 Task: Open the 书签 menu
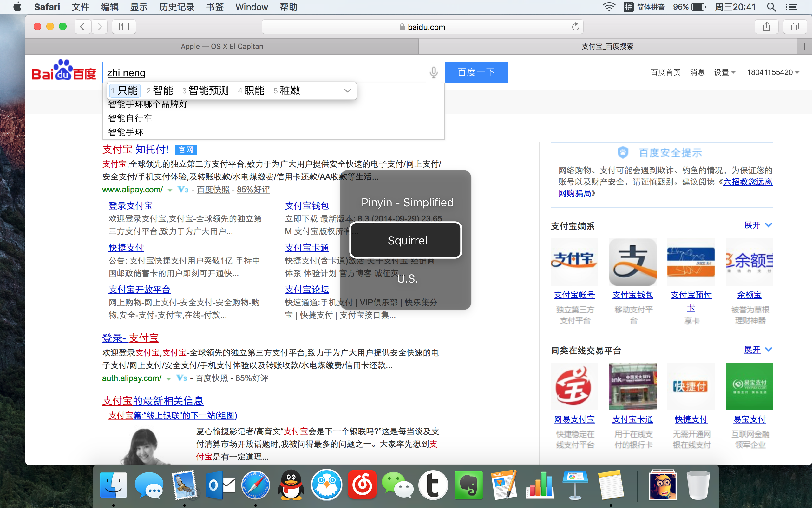click(215, 7)
